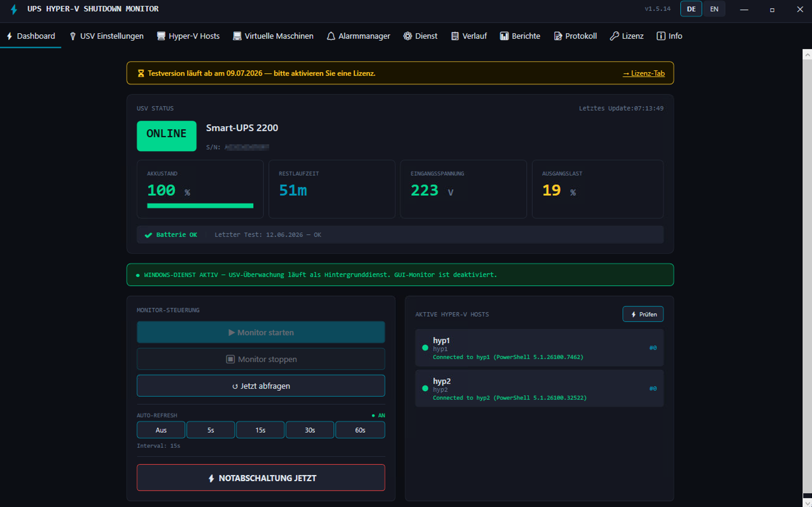Open the Dienst tab
This screenshot has width=812, height=507.
pyautogui.click(x=420, y=36)
